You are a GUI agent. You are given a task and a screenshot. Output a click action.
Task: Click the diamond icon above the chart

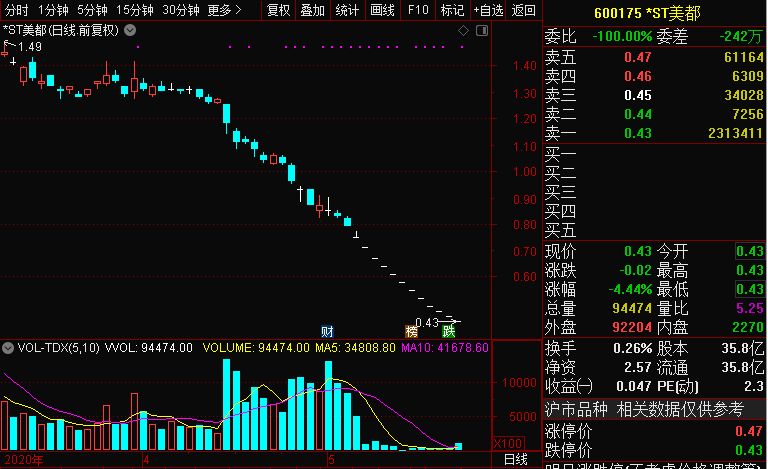click(463, 31)
